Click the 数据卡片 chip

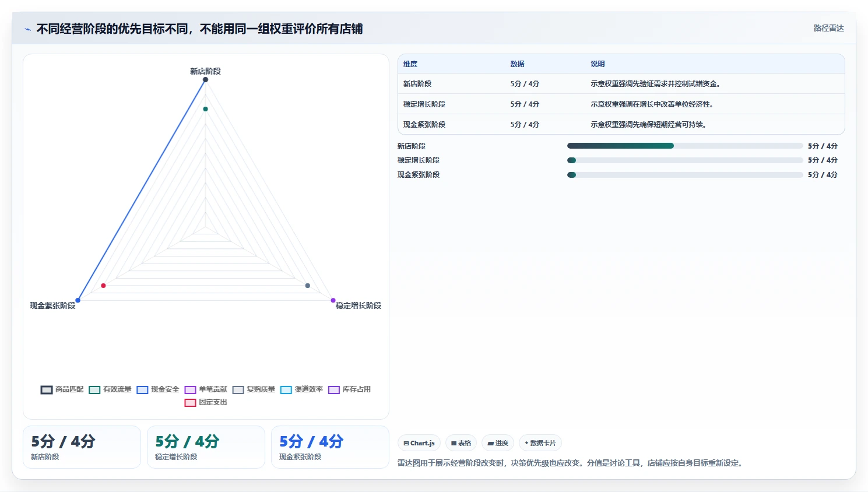pos(540,443)
